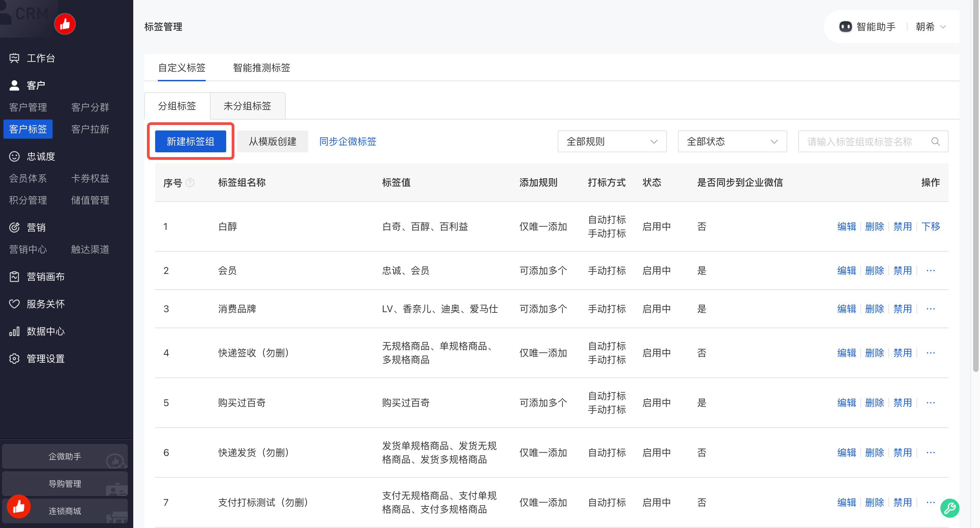This screenshot has width=980, height=528.
Task: Click 同步企微标签 link
Action: click(347, 141)
